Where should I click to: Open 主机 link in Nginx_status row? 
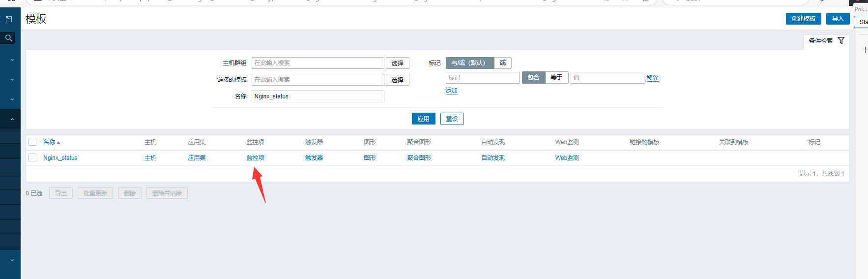pyautogui.click(x=150, y=158)
